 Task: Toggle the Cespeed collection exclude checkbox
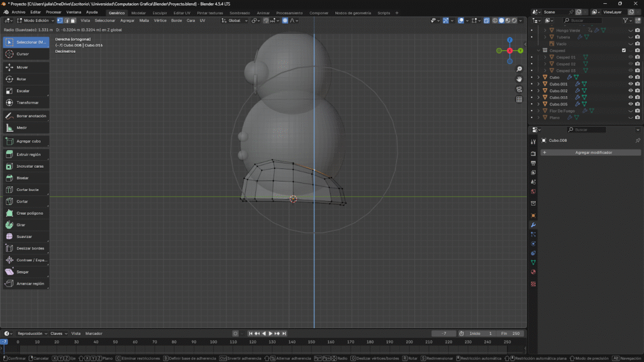tap(623, 50)
